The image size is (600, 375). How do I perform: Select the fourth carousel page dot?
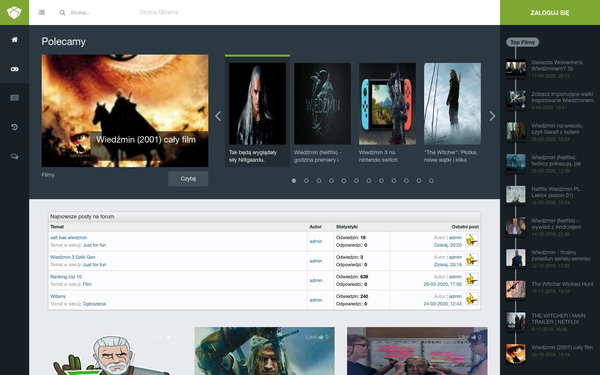pyautogui.click(x=331, y=181)
